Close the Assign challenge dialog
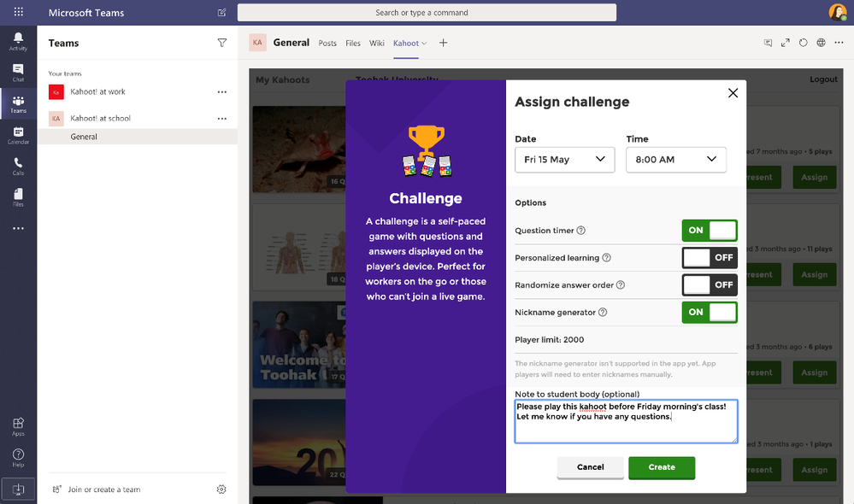The height and width of the screenshot is (504, 854). [x=733, y=93]
